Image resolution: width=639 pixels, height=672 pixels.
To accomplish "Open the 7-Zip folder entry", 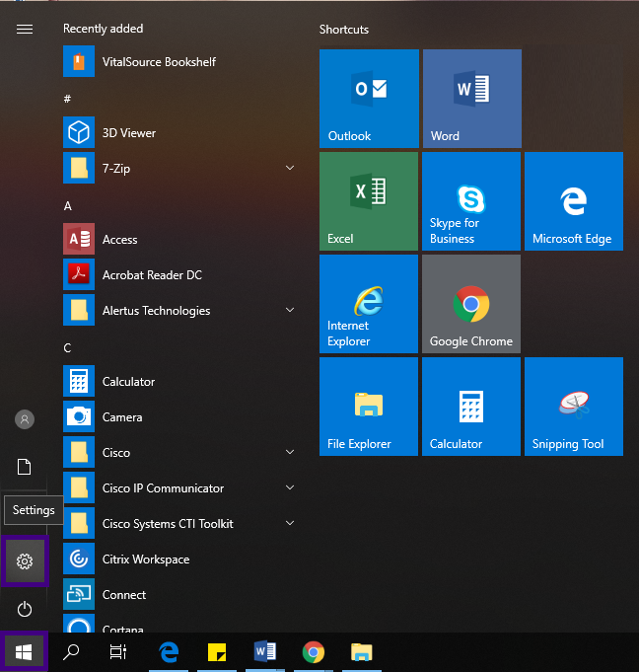I will 179,168.
